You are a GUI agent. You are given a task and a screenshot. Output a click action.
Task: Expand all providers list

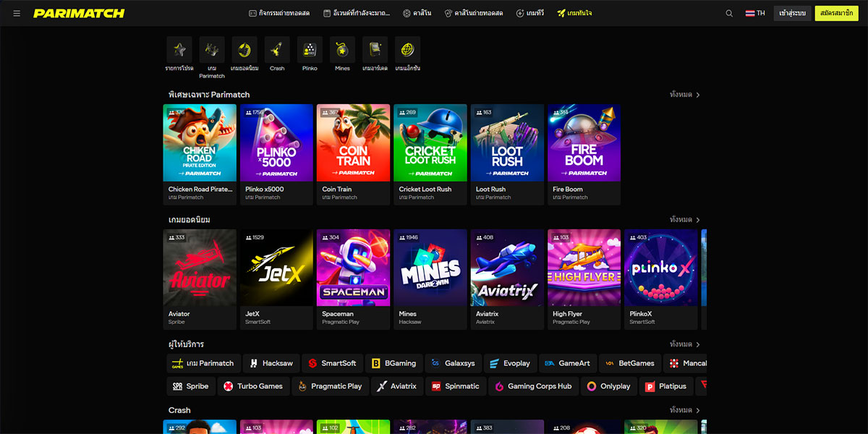coord(684,344)
